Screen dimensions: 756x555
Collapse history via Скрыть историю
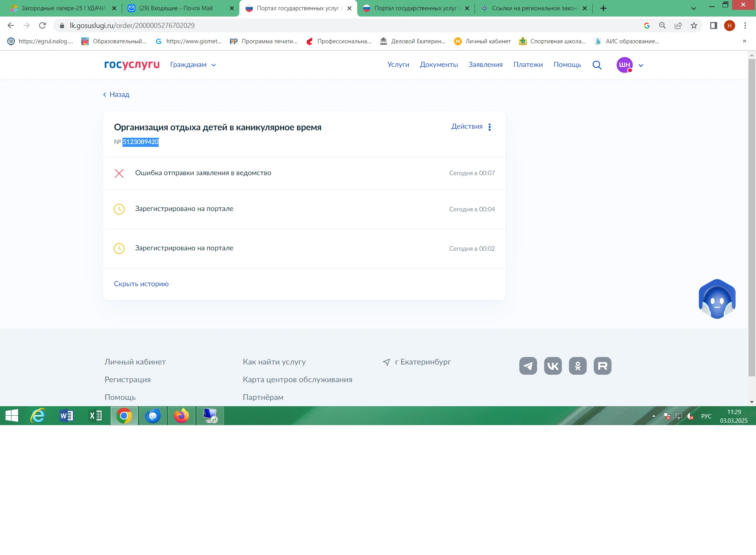click(x=141, y=284)
